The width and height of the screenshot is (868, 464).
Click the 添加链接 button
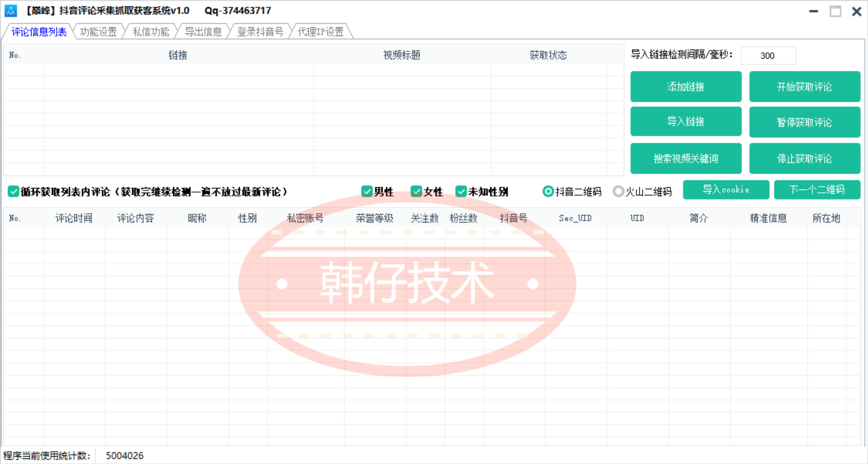pos(685,86)
